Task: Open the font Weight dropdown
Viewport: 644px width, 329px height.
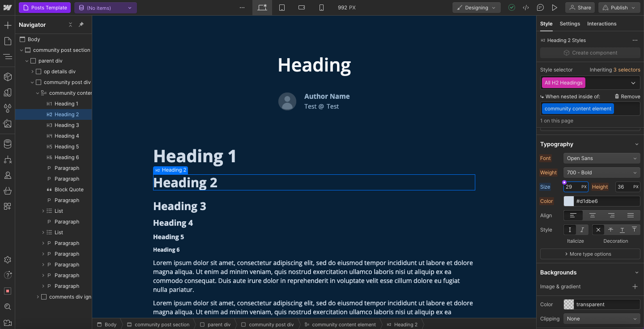Action: tap(601, 172)
